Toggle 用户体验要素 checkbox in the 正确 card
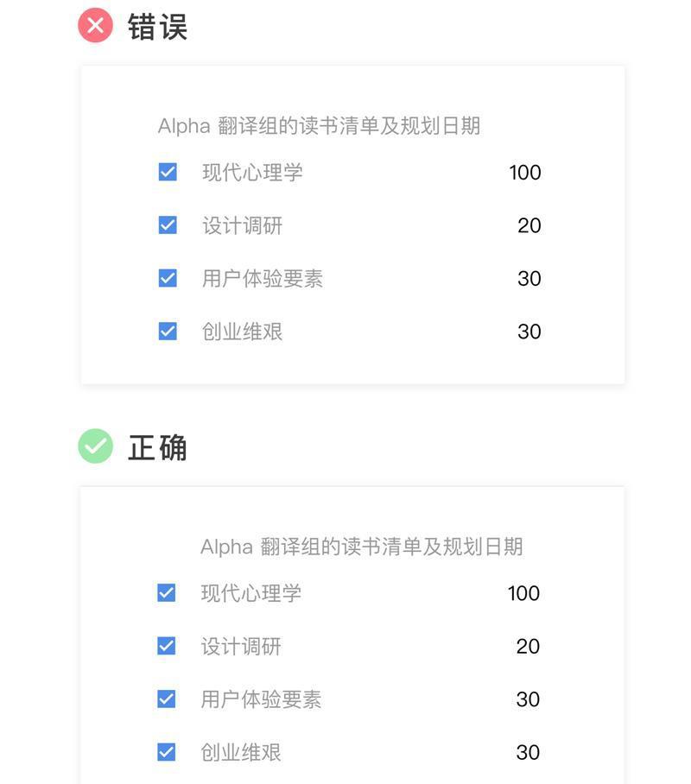The width and height of the screenshot is (691, 784). coord(166,699)
